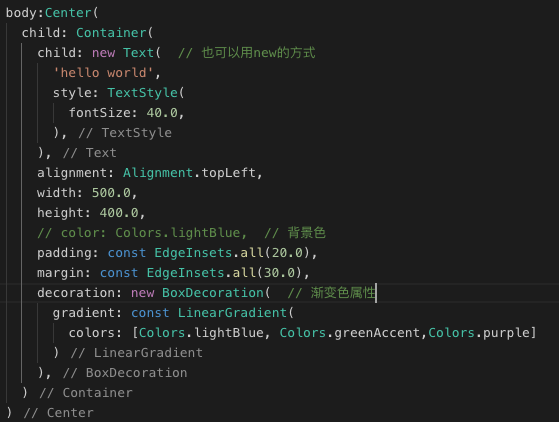Click the 'body' keyword on first line

click(x=21, y=13)
